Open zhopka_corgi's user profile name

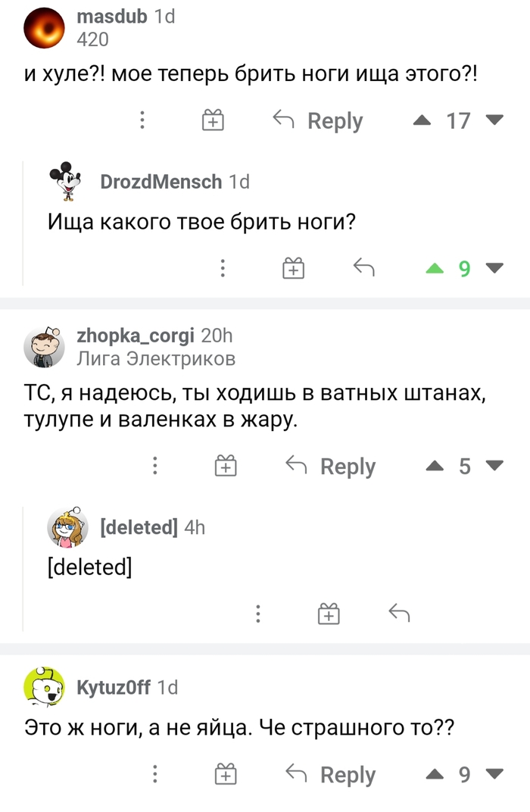click(136, 336)
